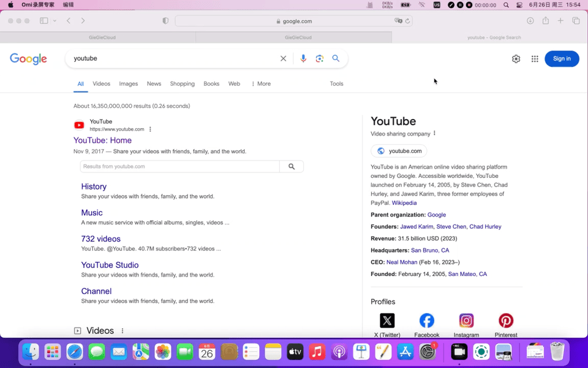This screenshot has width=588, height=368.
Task: Show Safari downloads
Action: pyautogui.click(x=530, y=21)
